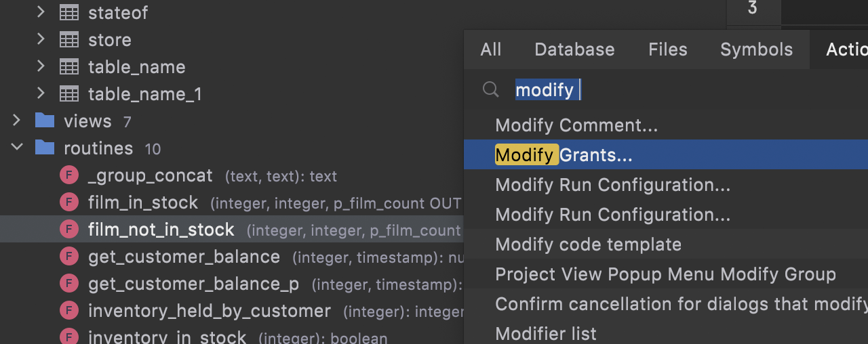Switch to the Database tab
The height and width of the screenshot is (344, 868).
(574, 49)
